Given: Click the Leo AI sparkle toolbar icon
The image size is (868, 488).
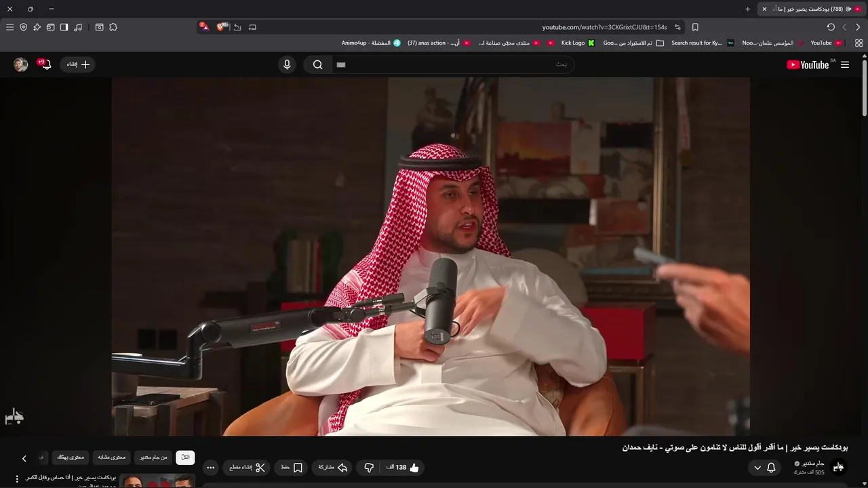Looking at the screenshot, I should tap(37, 27).
